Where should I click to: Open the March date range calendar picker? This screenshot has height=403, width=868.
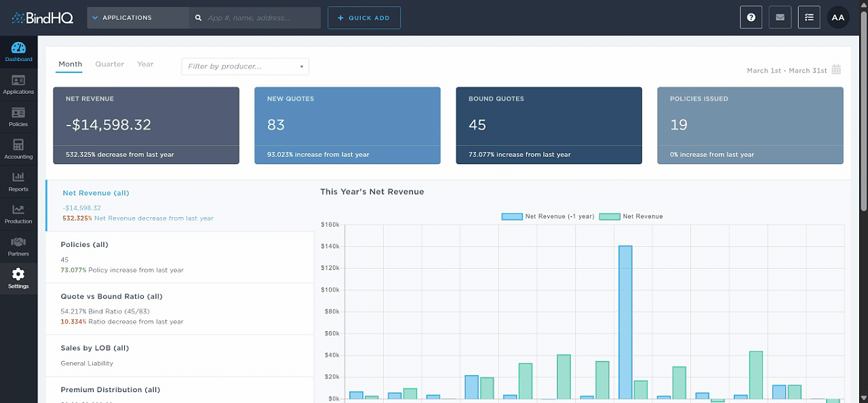(836, 69)
